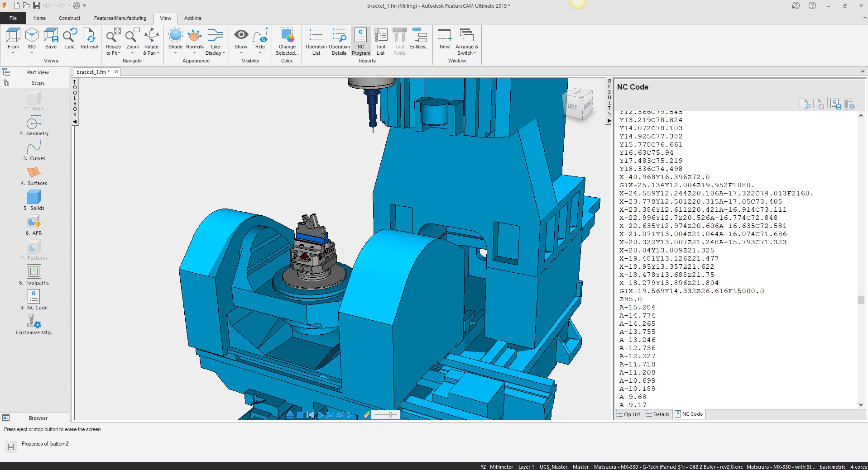Click the New document icon in quick access toolbar
The width and height of the screenshot is (868, 470).
pyautogui.click(x=16, y=5)
